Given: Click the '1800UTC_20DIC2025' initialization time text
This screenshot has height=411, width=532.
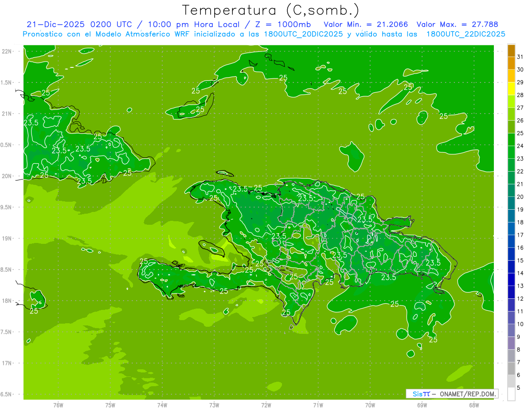Looking at the screenshot, I should pos(302,34).
